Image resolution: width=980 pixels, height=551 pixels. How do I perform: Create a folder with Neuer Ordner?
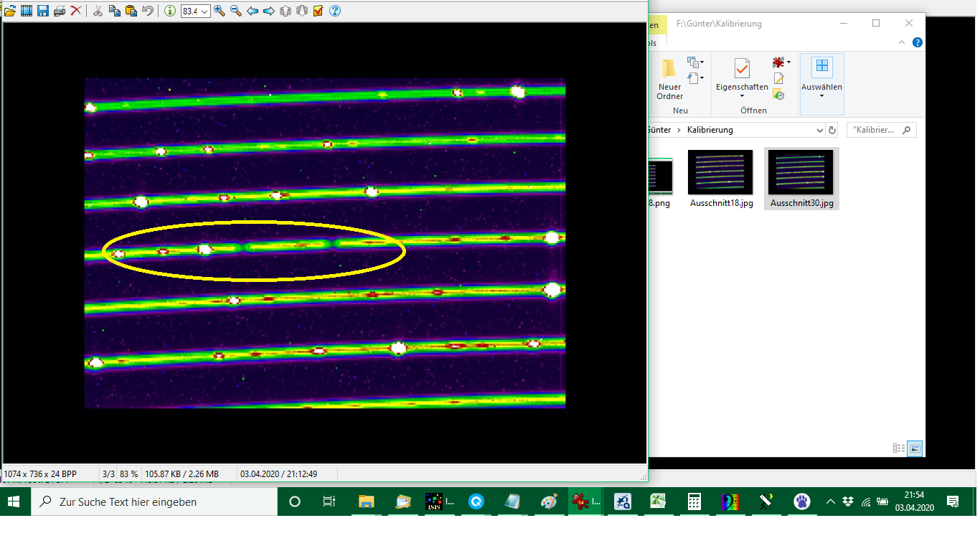[x=669, y=79]
